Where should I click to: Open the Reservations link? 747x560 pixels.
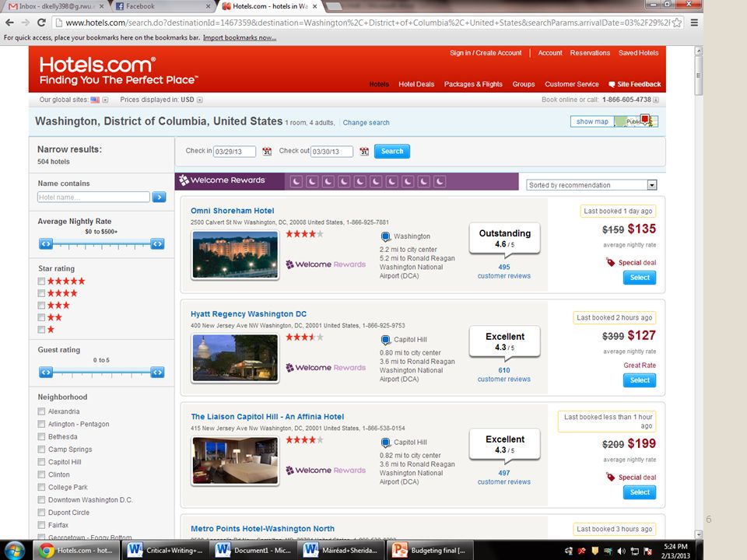(590, 53)
